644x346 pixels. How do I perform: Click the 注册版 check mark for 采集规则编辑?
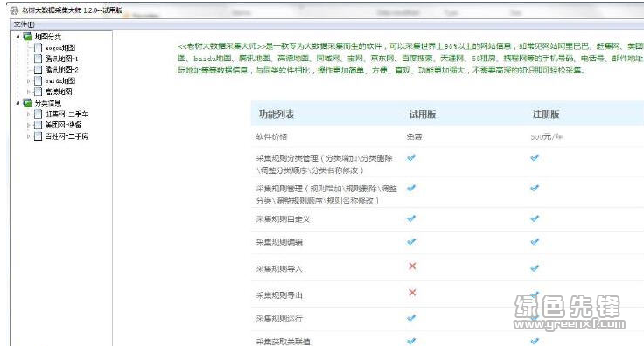[535, 241]
